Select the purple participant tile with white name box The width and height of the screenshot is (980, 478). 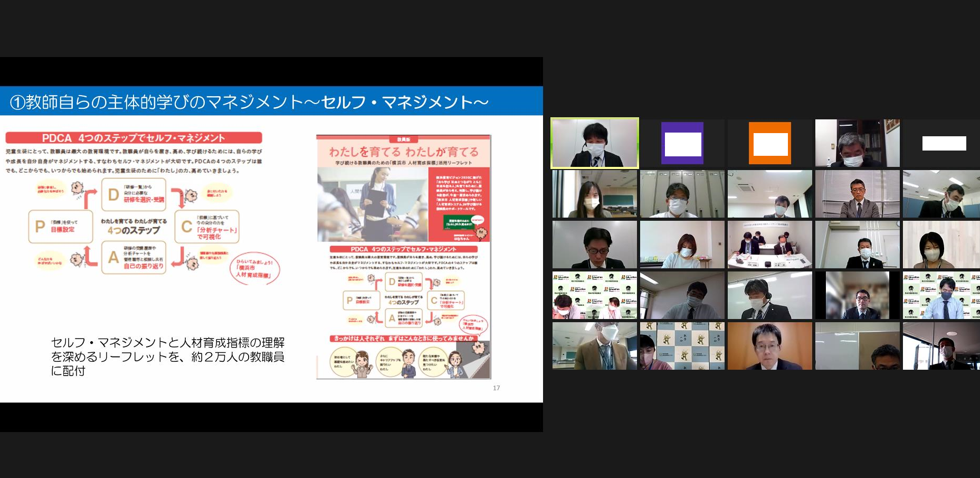pyautogui.click(x=682, y=143)
